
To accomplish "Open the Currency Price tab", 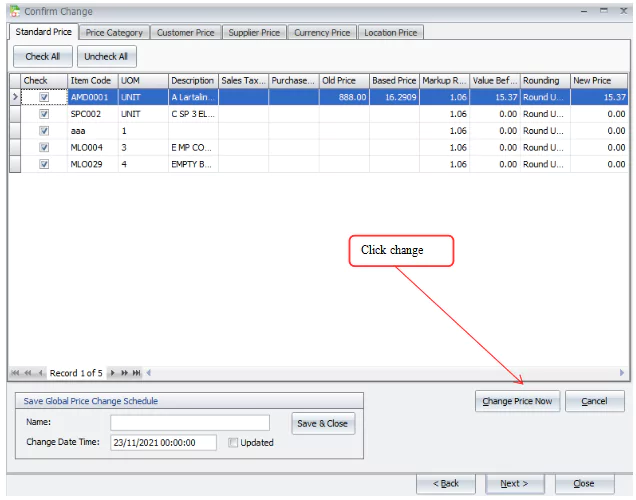I will point(322,32).
